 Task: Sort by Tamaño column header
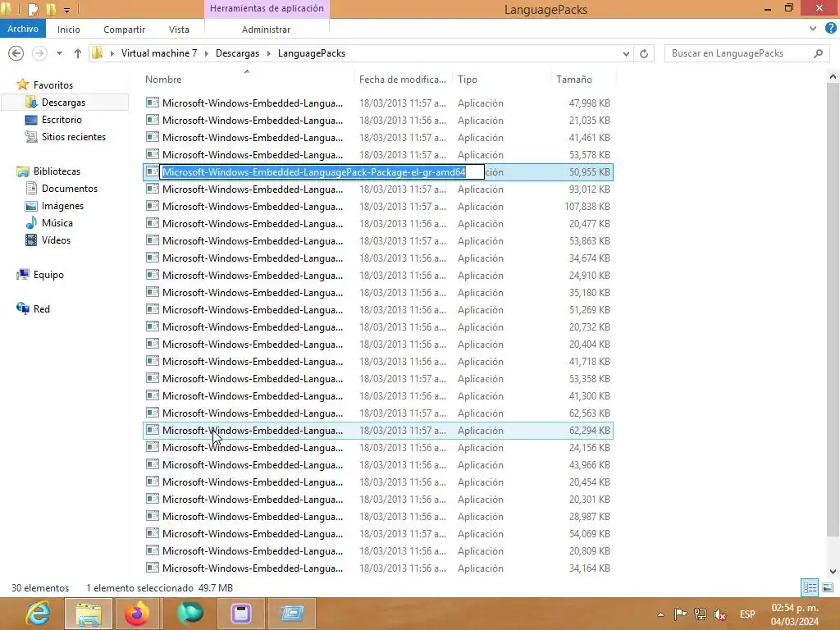click(x=573, y=80)
